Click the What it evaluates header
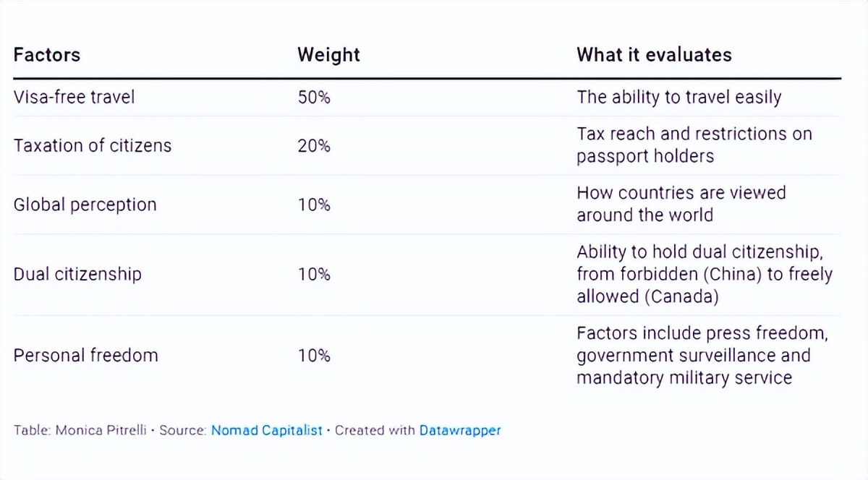The image size is (868, 480). tap(654, 55)
